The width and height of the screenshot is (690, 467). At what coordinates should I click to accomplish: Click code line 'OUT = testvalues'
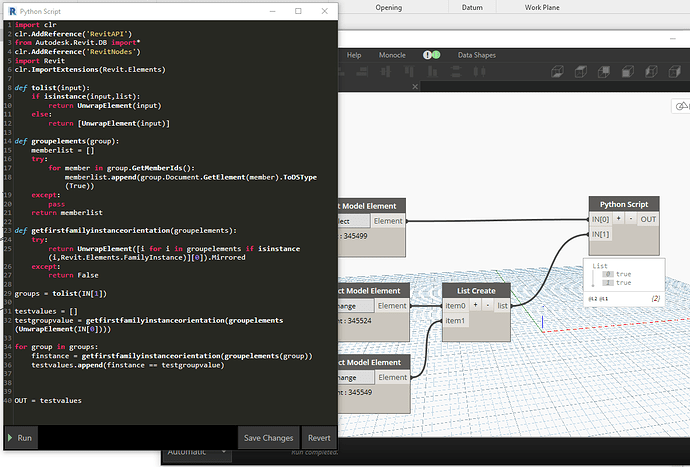[x=48, y=401]
